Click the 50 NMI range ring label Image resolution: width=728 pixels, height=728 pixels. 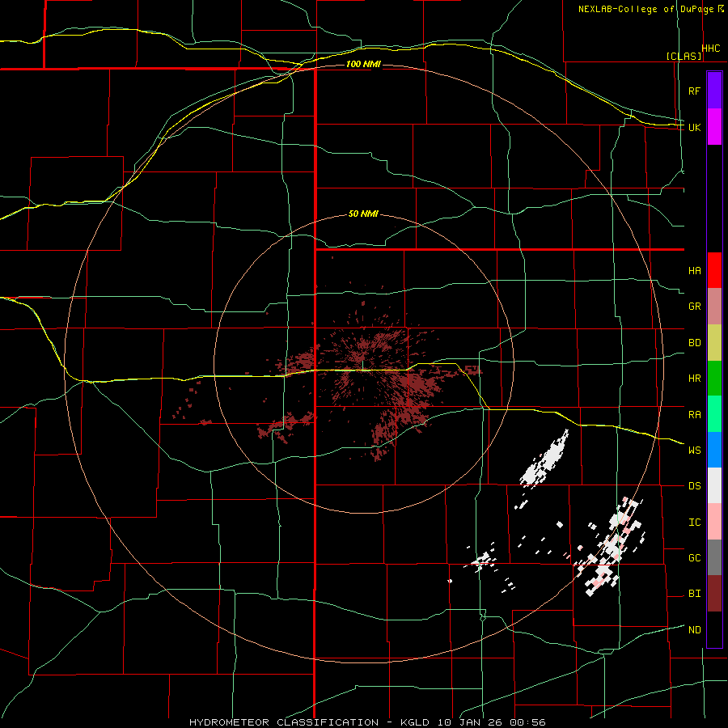[363, 214]
